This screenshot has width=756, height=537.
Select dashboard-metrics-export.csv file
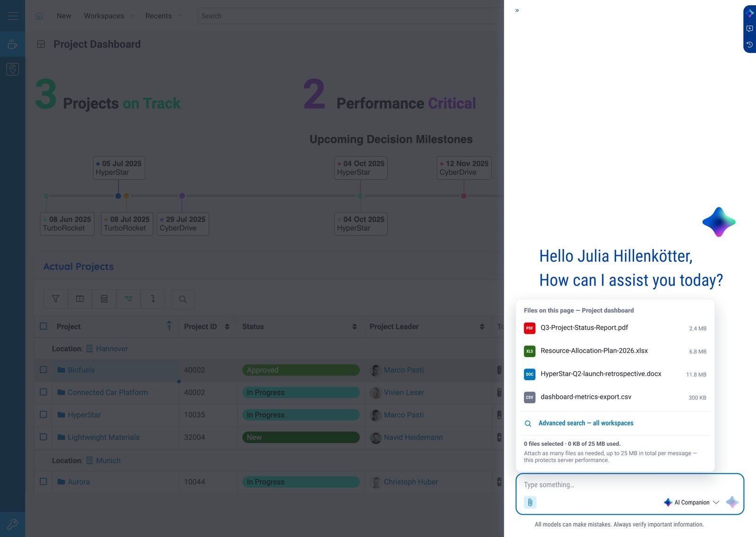point(615,397)
